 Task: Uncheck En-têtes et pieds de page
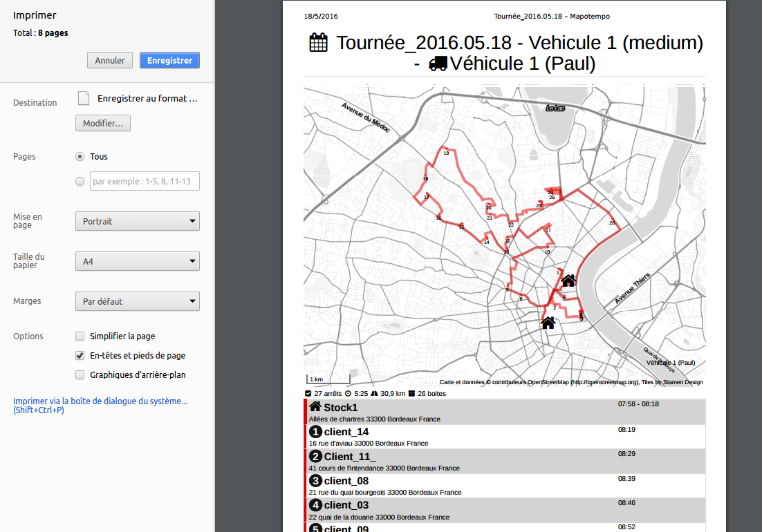pos(80,355)
